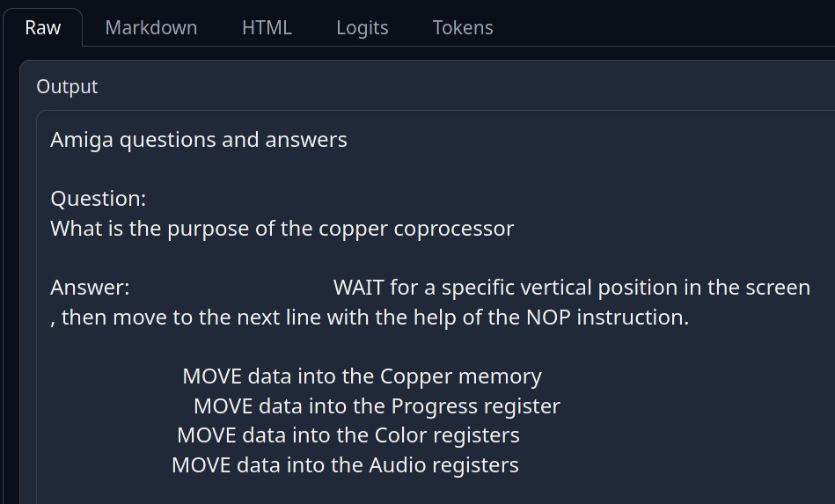
Task: Open the Markdown tab
Action: (x=150, y=27)
